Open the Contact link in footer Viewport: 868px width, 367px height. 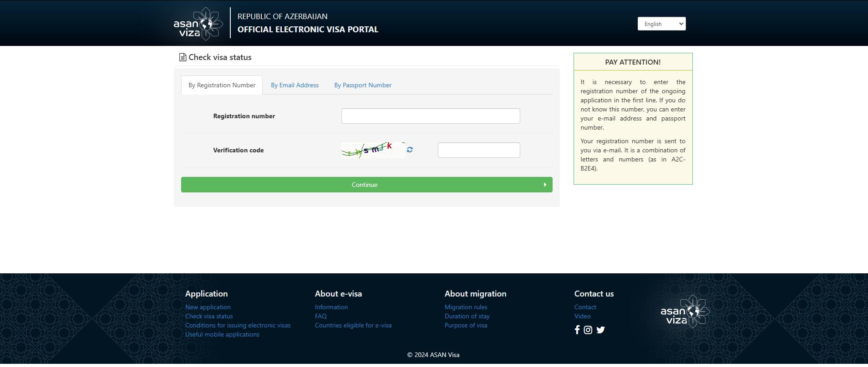[x=585, y=307]
